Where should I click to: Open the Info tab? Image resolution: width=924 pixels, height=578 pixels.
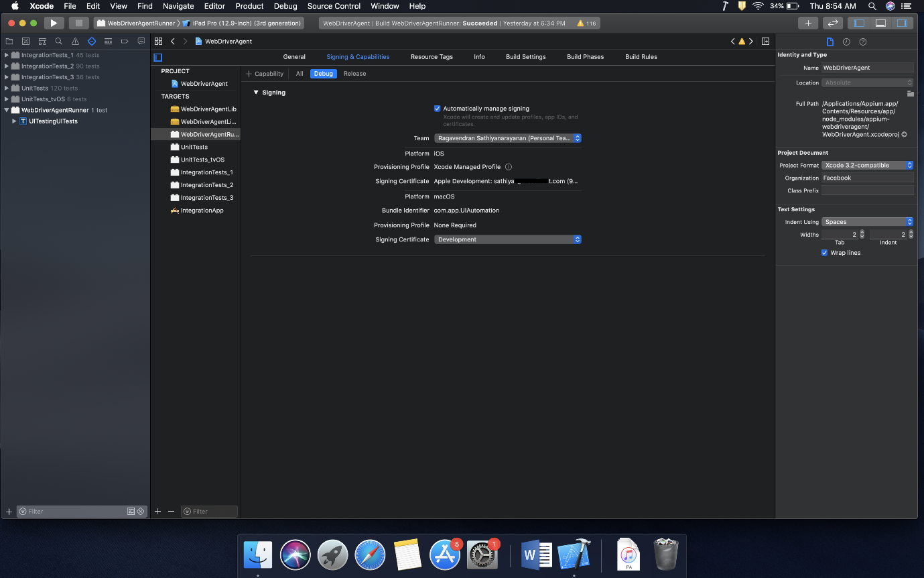pos(480,57)
